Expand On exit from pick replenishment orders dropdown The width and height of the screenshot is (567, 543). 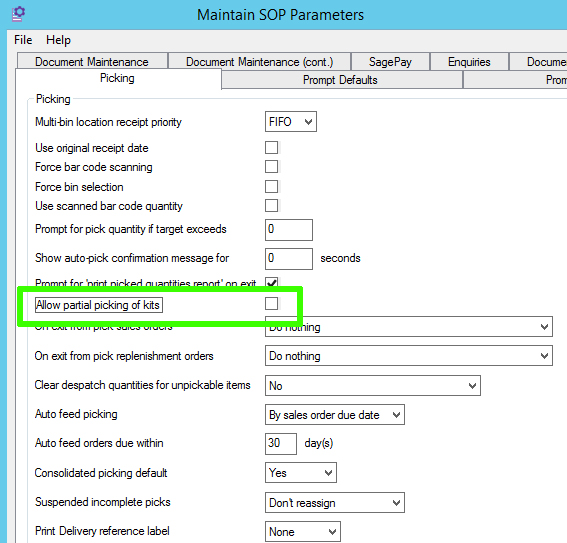[x=409, y=356]
